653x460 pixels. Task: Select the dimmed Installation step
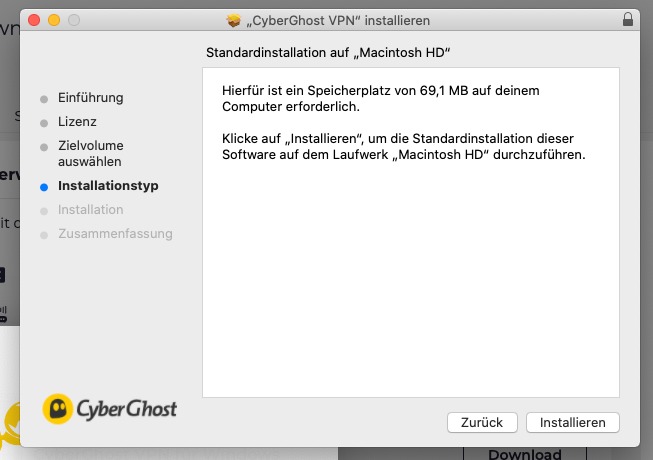click(90, 210)
